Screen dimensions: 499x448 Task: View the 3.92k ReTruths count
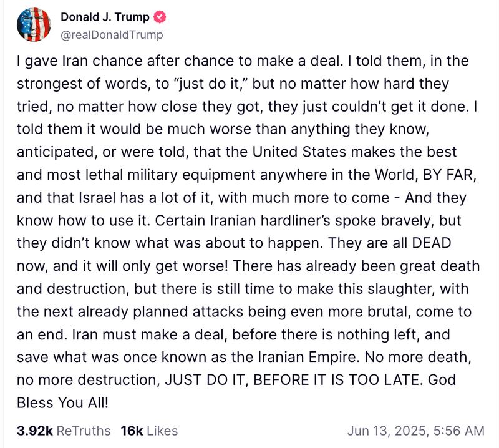[34, 431]
